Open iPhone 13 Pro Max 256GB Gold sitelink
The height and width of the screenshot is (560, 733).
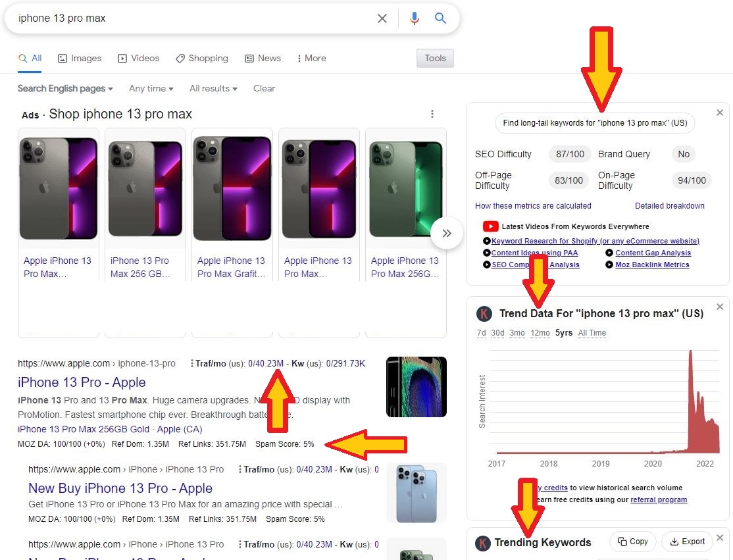coord(83,429)
